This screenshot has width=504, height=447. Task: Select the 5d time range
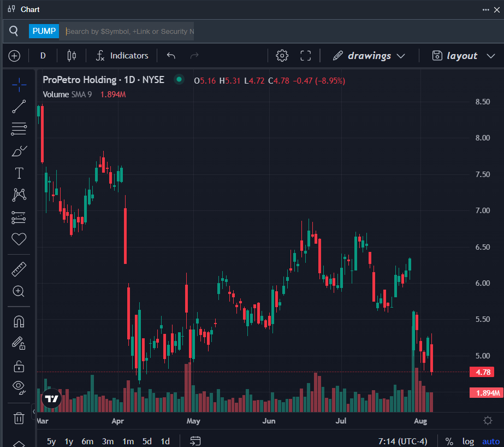[x=147, y=441]
